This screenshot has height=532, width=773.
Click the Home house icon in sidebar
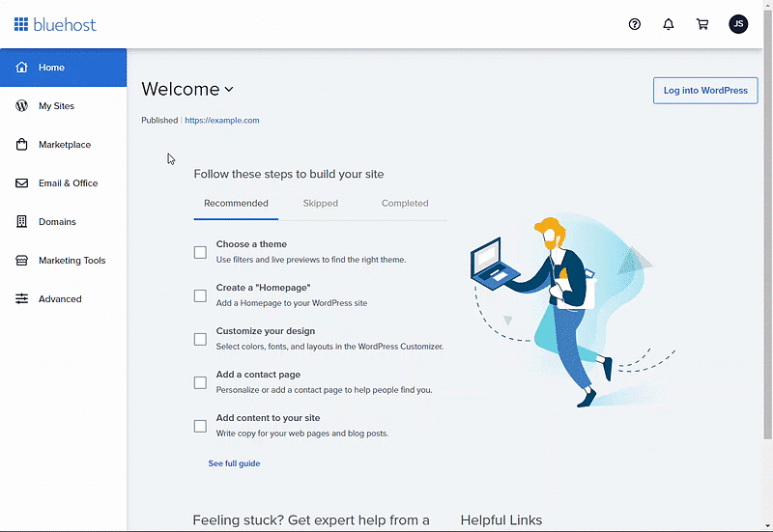click(21, 67)
